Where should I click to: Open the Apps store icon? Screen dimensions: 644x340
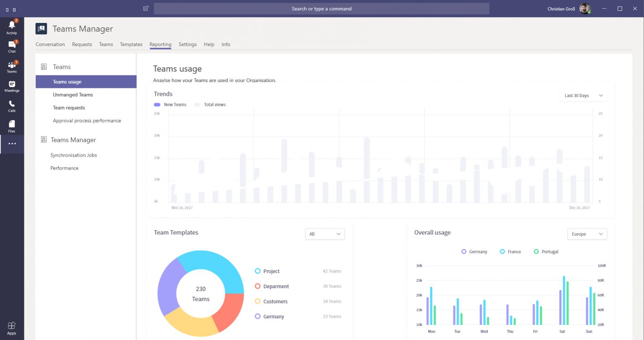12,328
